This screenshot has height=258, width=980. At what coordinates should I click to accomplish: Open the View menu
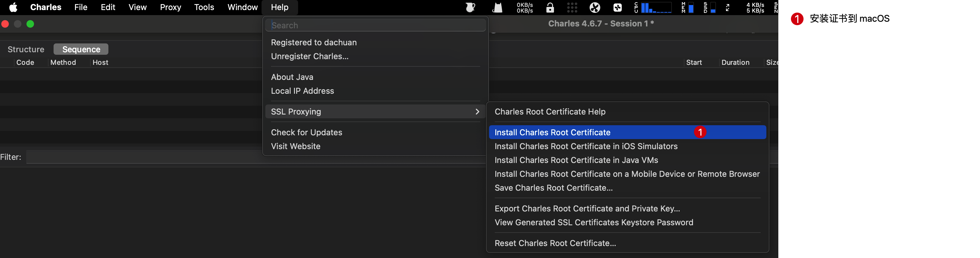(137, 7)
